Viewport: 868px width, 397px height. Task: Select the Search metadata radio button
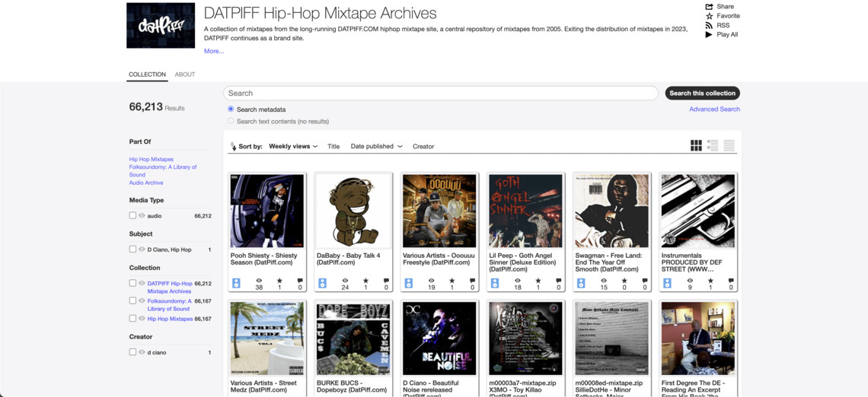click(x=231, y=110)
